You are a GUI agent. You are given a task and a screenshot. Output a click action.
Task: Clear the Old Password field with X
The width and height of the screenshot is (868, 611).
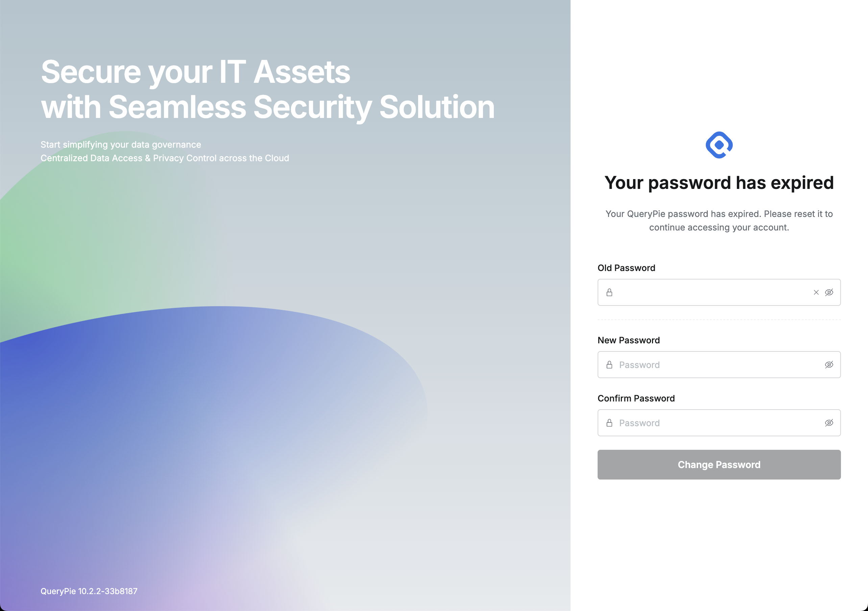[x=816, y=292]
